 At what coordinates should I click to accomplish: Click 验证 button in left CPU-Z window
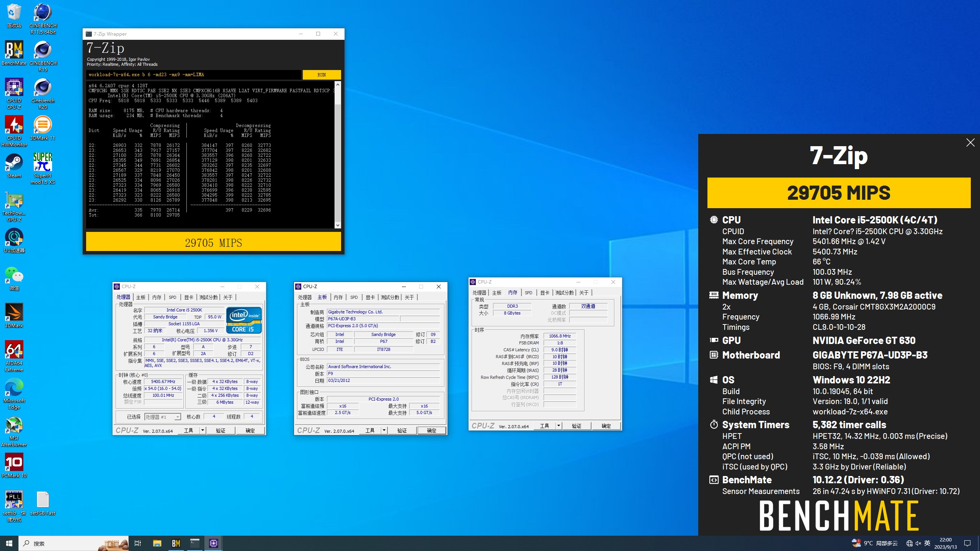click(221, 430)
